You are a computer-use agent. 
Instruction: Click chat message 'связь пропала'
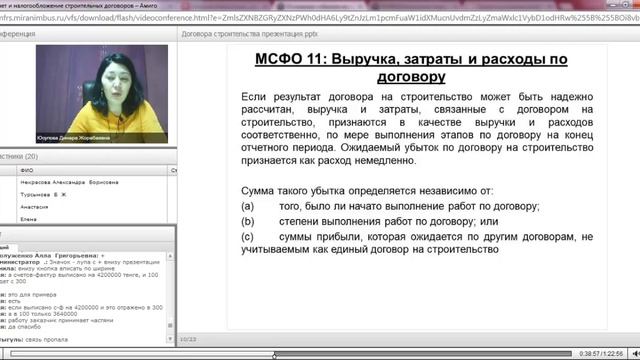47,340
